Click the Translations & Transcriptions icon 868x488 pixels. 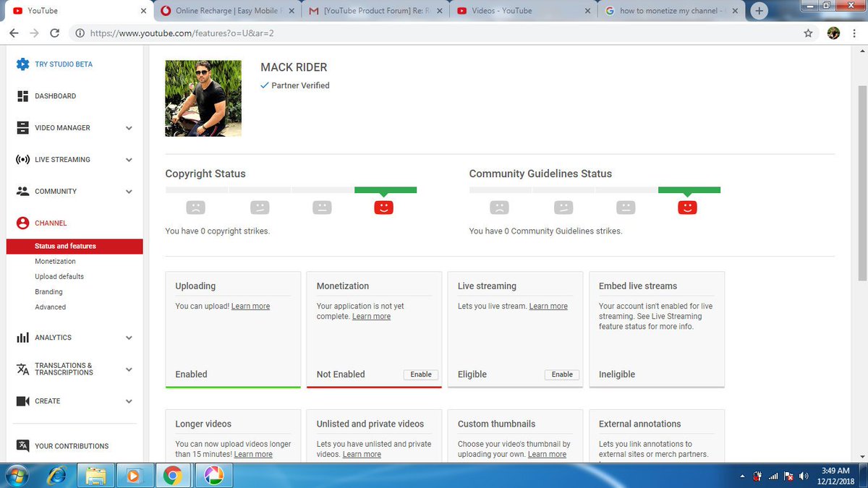tap(22, 369)
